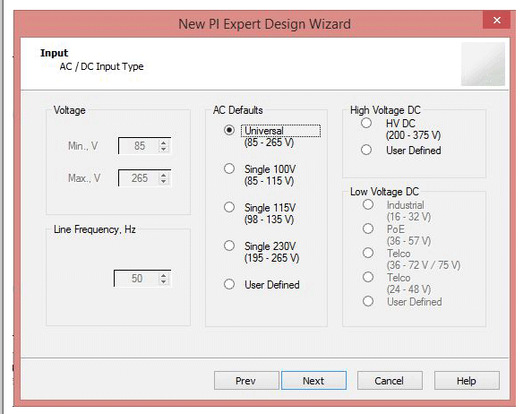Choose User Defined under Low Voltage DC
Viewport: 532px width, 414px height.
368,301
